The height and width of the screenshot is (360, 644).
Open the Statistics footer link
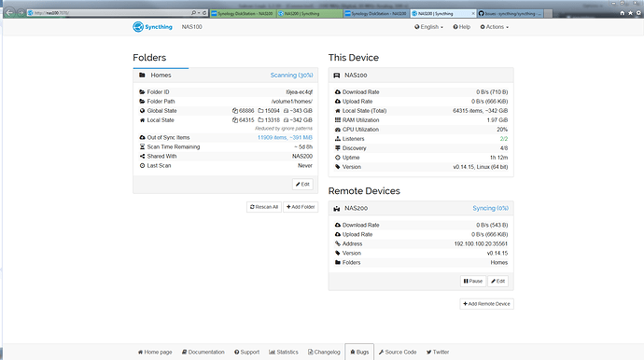[284, 353]
